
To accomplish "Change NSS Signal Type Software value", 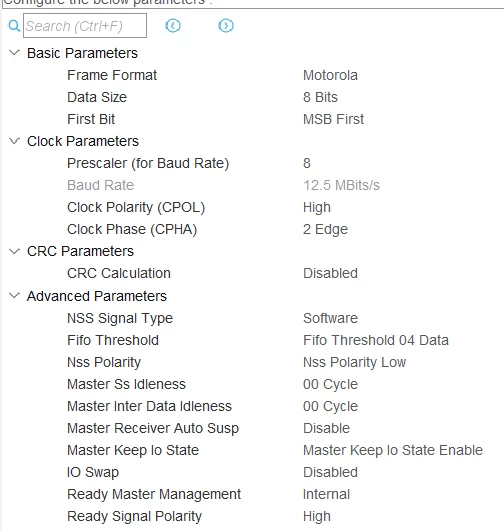I will coord(330,318).
